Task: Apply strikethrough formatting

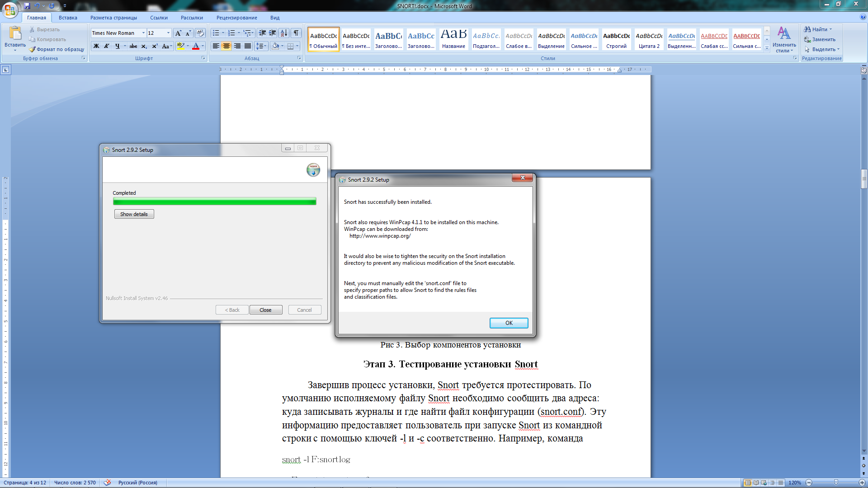Action: pos(133,46)
